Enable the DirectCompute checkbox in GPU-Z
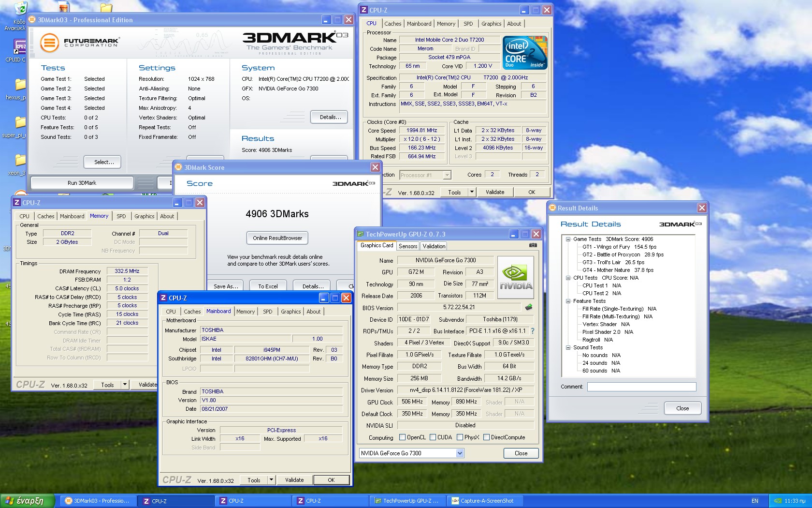The width and height of the screenshot is (812, 508). (x=486, y=437)
